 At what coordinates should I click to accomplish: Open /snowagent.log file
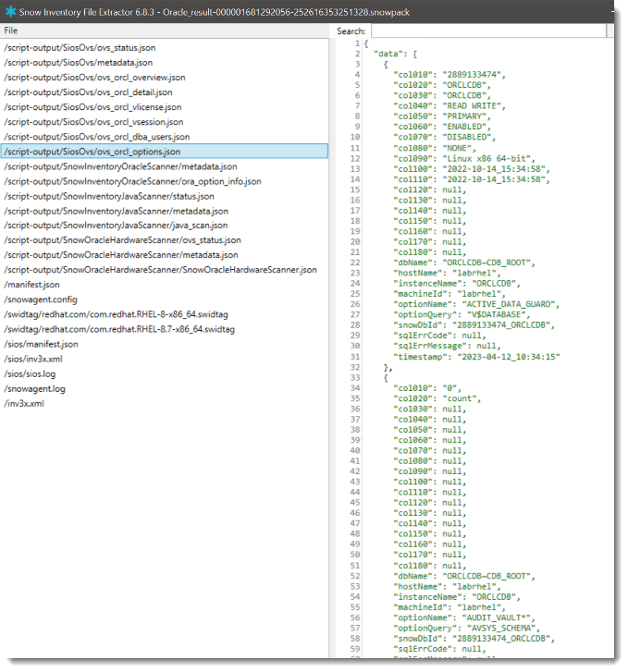[34, 389]
